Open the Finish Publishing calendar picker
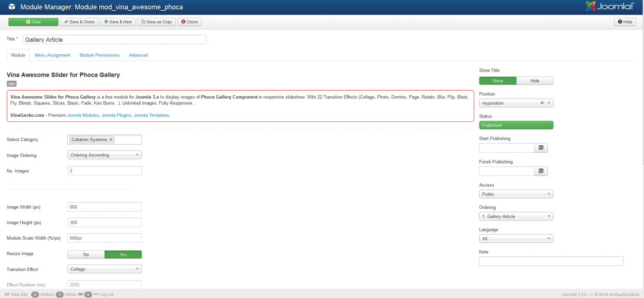Image resolution: width=644 pixels, height=298 pixels. (541, 171)
